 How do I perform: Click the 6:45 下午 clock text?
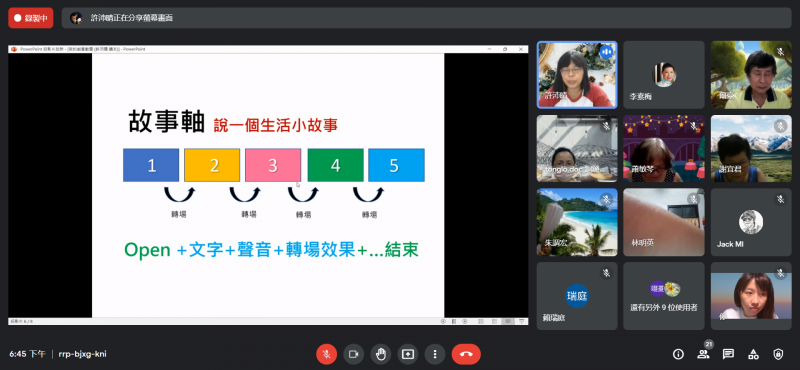point(27,354)
